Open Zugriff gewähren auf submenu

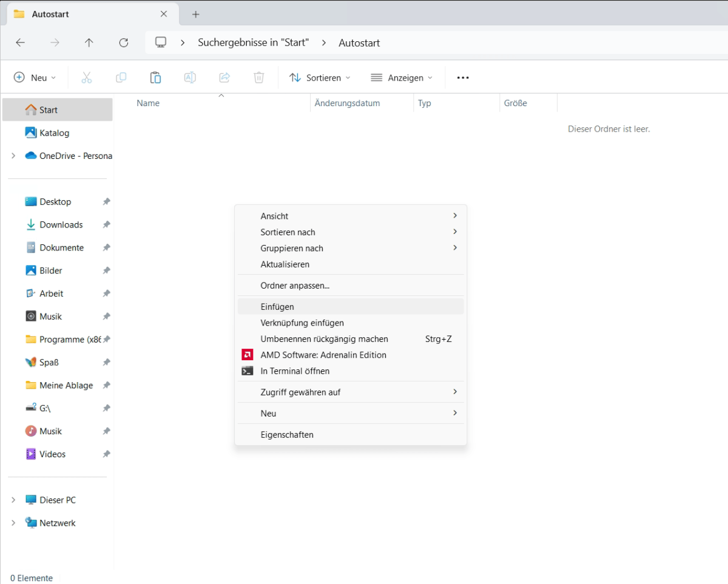[x=351, y=392]
